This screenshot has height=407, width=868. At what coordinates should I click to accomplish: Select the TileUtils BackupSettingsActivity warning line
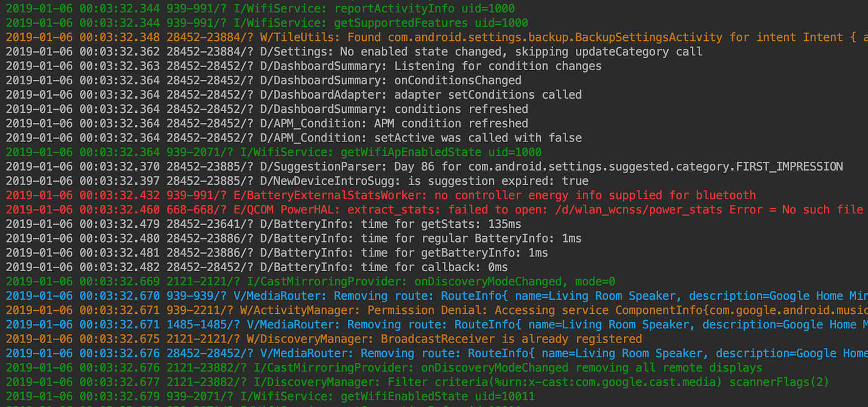[x=434, y=37]
